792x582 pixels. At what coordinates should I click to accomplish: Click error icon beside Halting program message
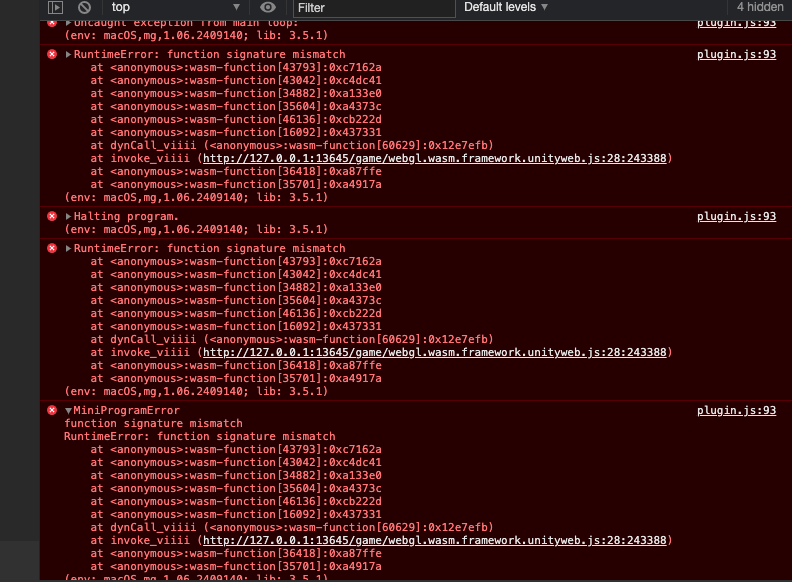click(52, 216)
